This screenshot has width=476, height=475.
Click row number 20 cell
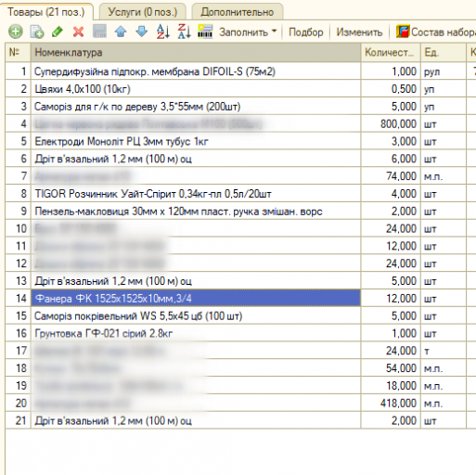(18, 404)
